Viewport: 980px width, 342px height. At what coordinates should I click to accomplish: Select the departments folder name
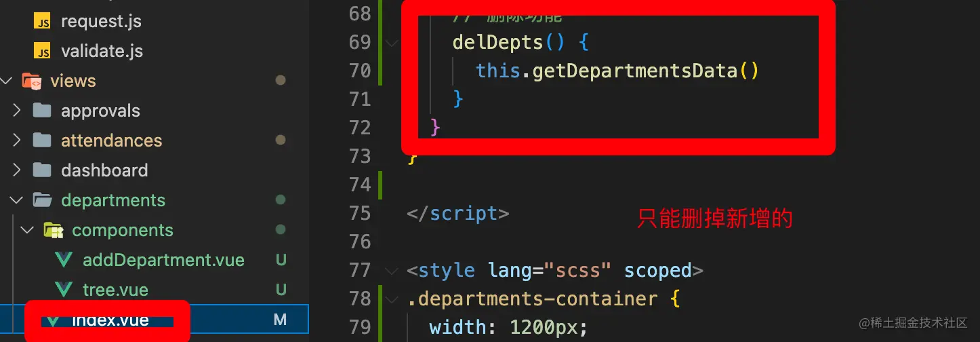click(x=113, y=200)
